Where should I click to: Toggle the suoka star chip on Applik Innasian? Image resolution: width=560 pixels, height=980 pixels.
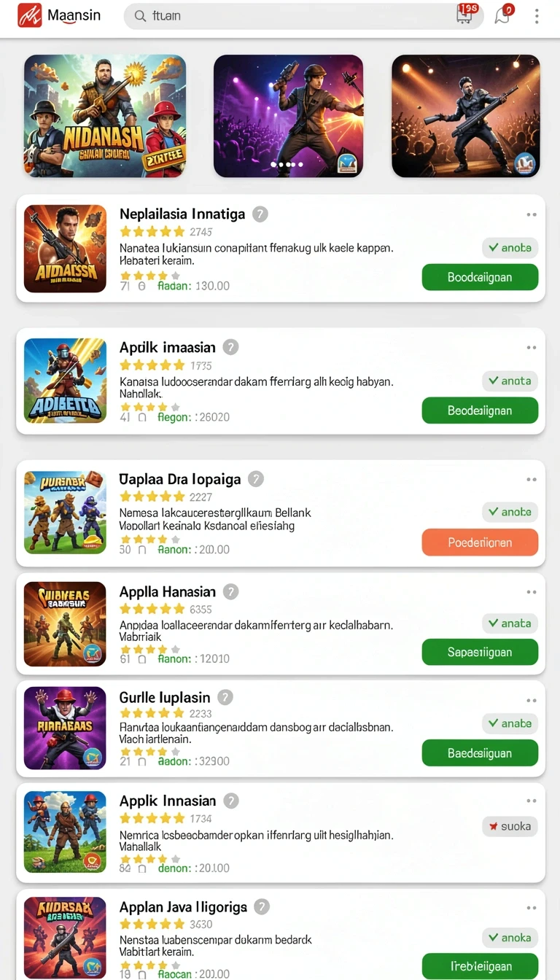(x=510, y=826)
